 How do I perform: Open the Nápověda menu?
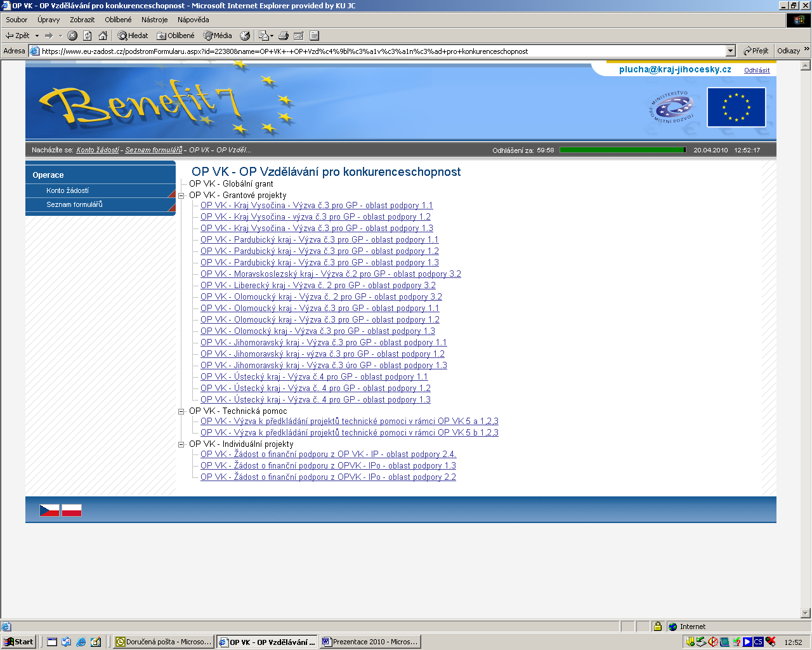point(193,20)
